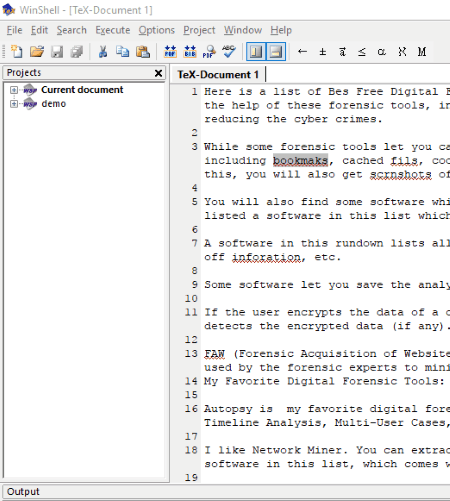
Task: Click the WinShell application icon in titlebar
Action: point(8,10)
